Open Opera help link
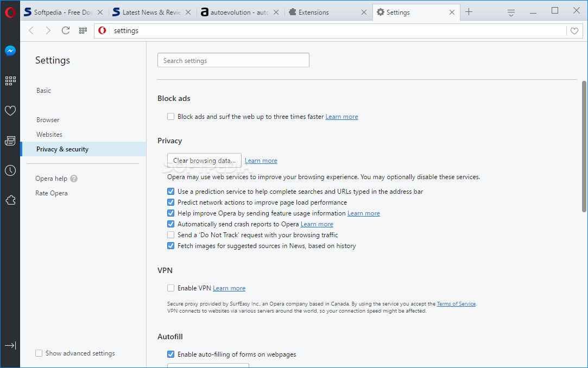 point(52,179)
